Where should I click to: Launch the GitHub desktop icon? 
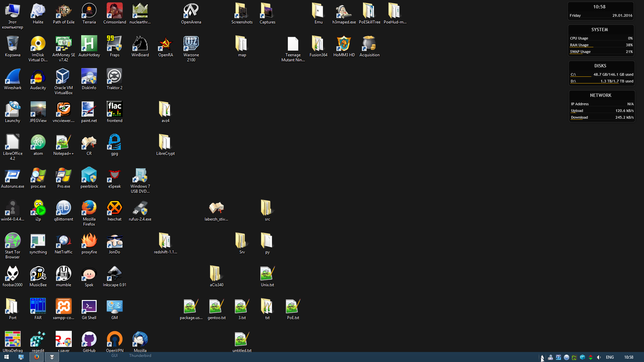pos(89,342)
